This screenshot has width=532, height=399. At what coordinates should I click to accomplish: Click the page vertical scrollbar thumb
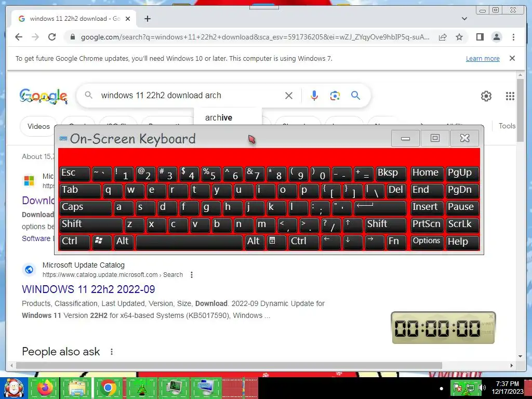520,110
